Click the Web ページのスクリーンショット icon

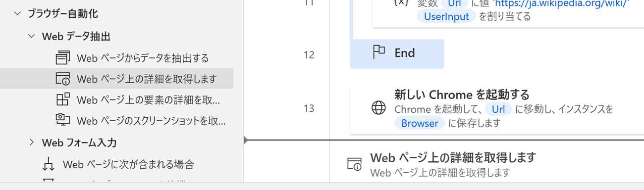[x=63, y=120]
